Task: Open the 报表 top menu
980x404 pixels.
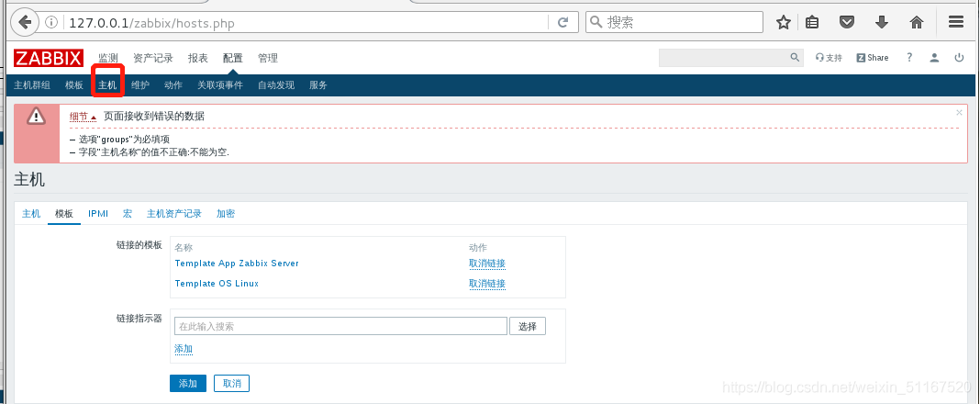Action: pyautogui.click(x=198, y=58)
